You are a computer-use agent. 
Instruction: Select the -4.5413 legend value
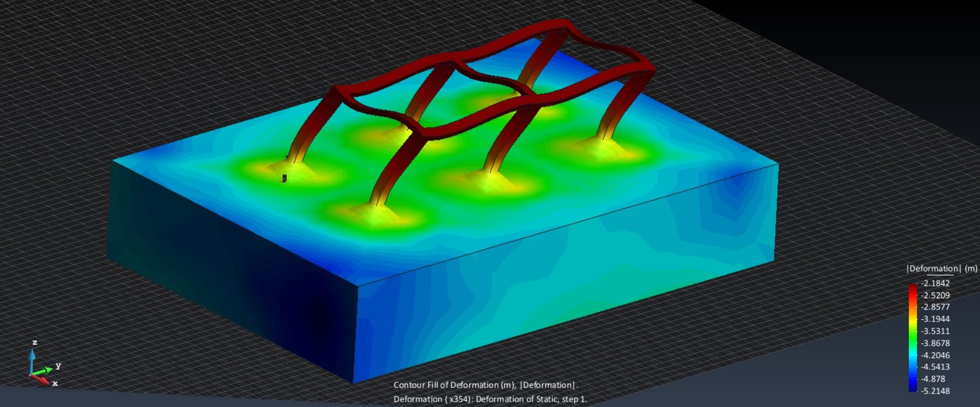tap(935, 367)
